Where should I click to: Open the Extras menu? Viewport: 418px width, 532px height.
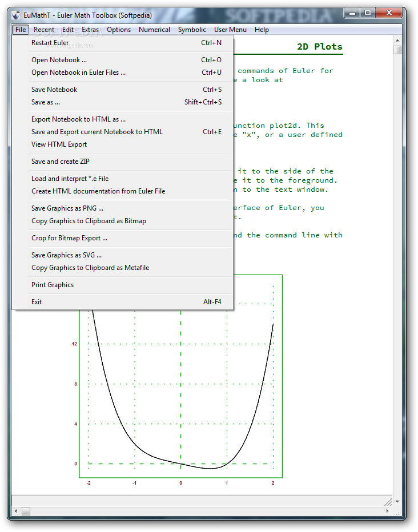click(x=90, y=30)
